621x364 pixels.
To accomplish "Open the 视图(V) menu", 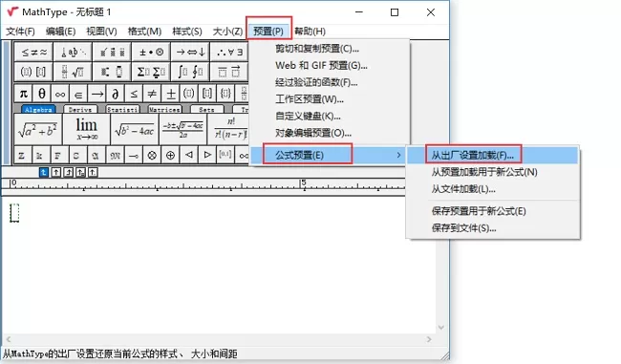I will (102, 32).
